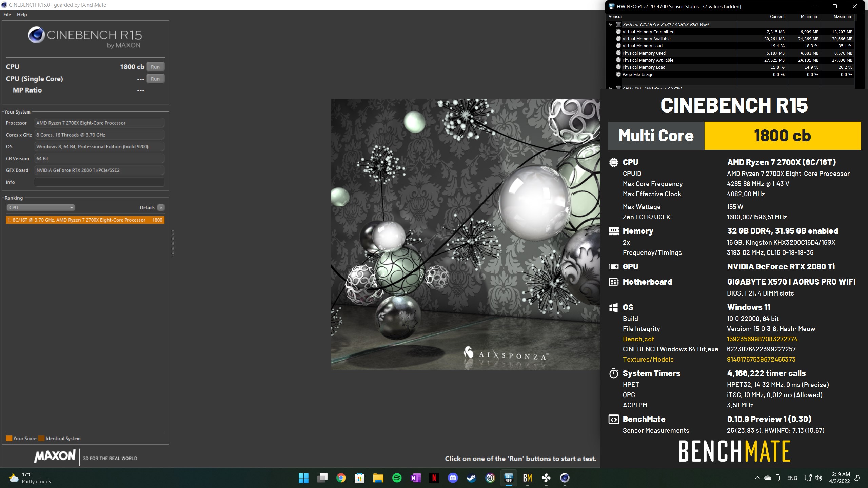The image size is (868, 488).
Task: Open the Ranking CPU dropdown
Action: [x=41, y=207]
